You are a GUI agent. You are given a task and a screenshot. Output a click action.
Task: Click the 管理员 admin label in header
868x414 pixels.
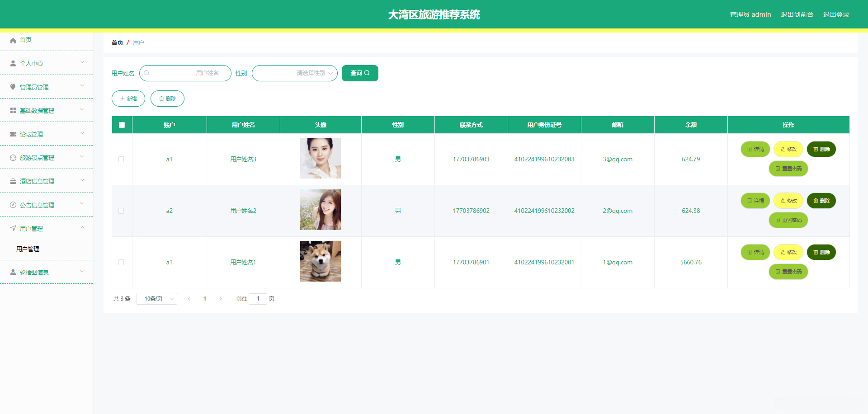(750, 14)
